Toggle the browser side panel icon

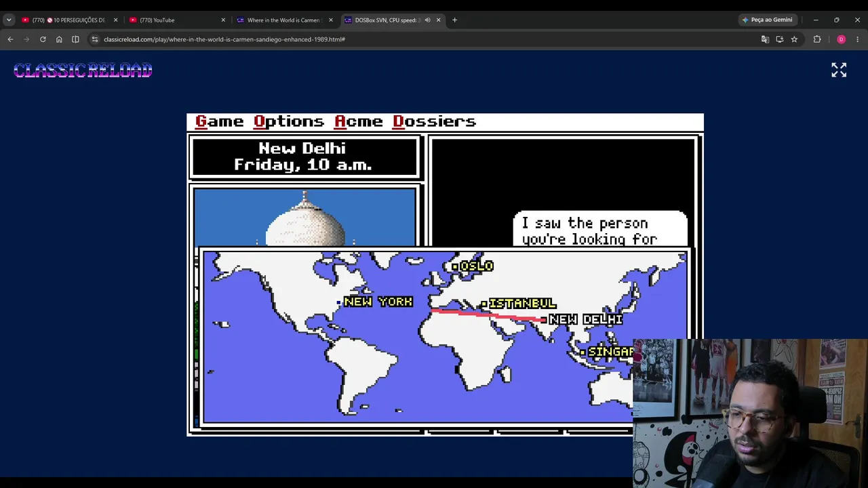click(75, 39)
